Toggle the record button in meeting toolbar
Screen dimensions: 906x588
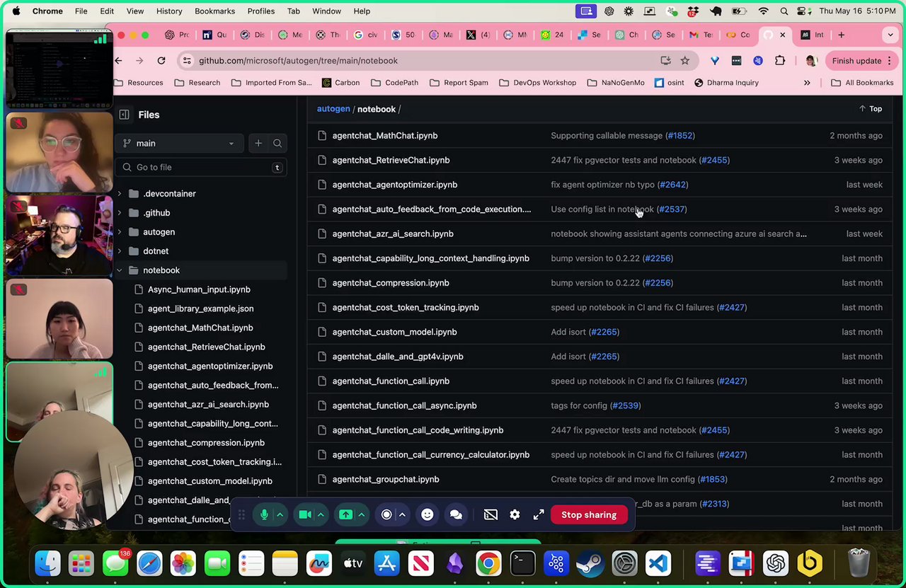click(x=386, y=514)
